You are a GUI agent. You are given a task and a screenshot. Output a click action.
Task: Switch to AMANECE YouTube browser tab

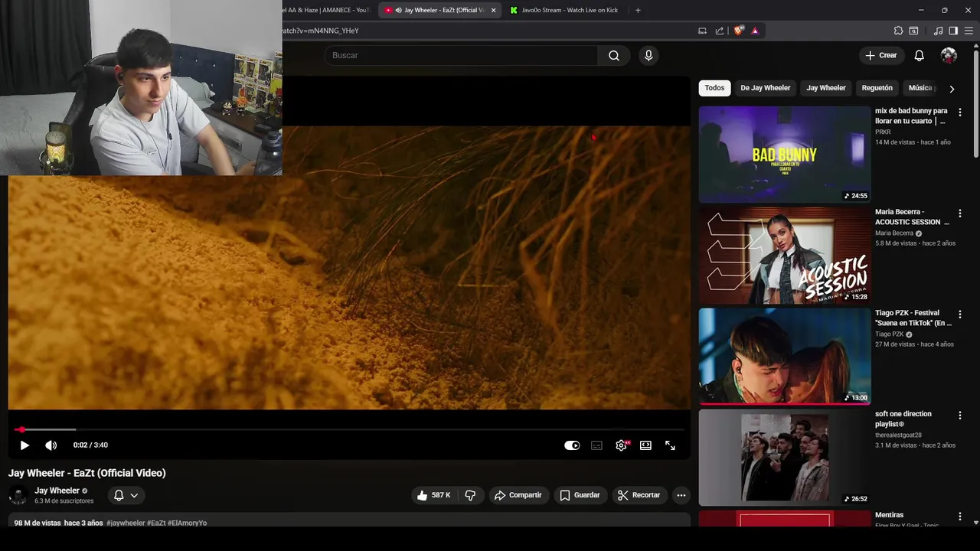click(x=327, y=10)
